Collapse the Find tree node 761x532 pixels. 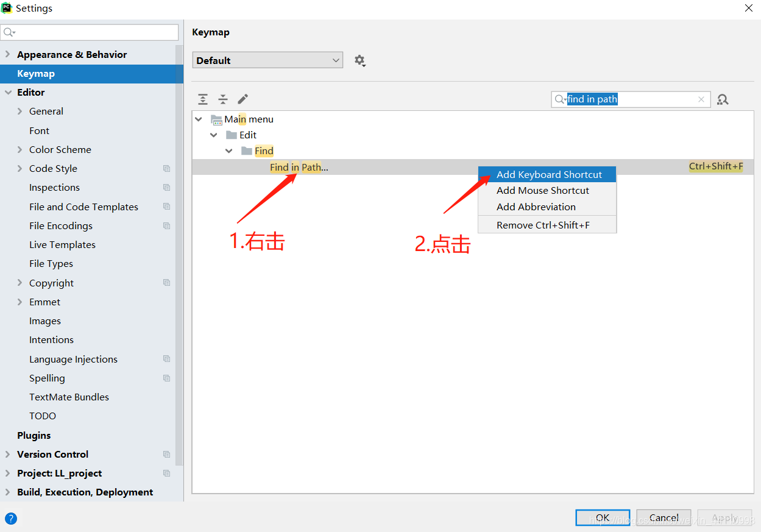pyautogui.click(x=229, y=151)
